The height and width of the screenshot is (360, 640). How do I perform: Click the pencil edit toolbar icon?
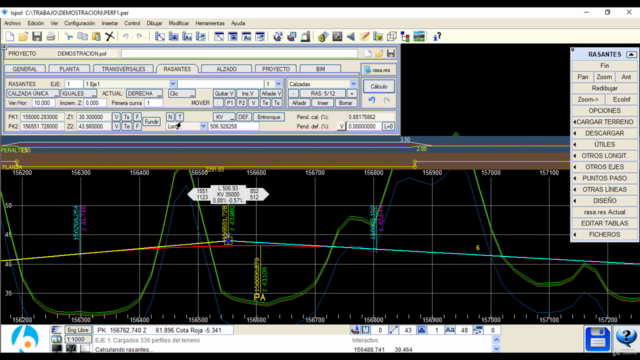coord(364,37)
